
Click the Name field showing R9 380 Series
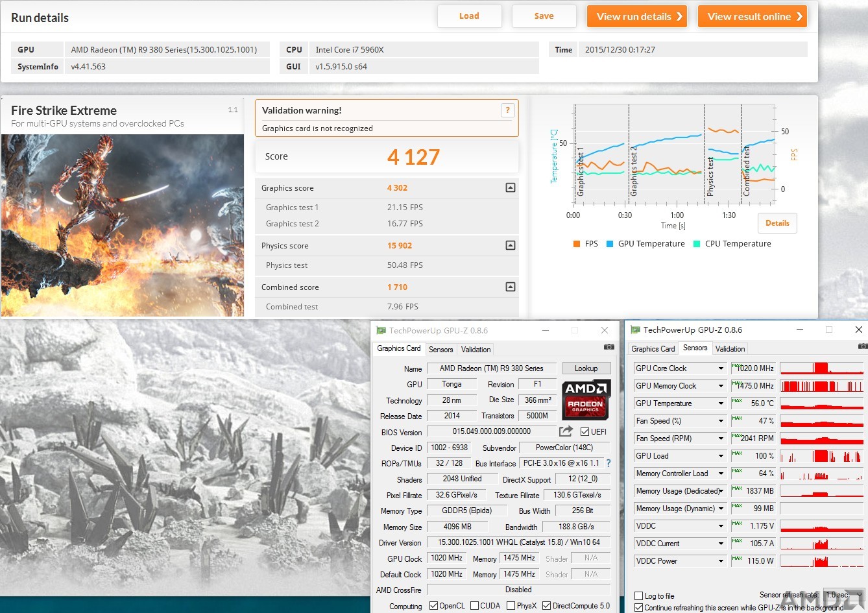492,368
